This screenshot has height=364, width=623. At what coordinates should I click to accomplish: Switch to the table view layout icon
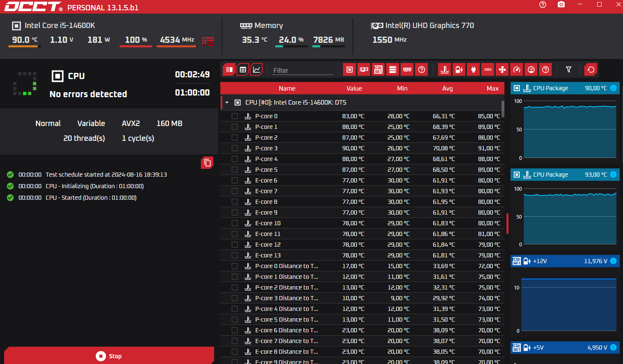(x=243, y=70)
